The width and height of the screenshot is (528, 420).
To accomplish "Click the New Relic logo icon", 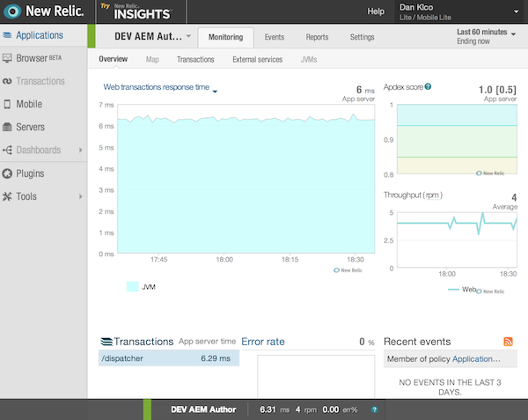I will tap(12, 11).
